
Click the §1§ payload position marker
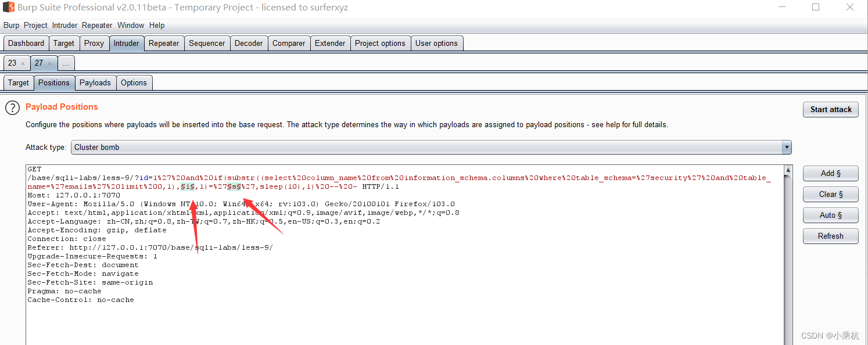[188, 187]
